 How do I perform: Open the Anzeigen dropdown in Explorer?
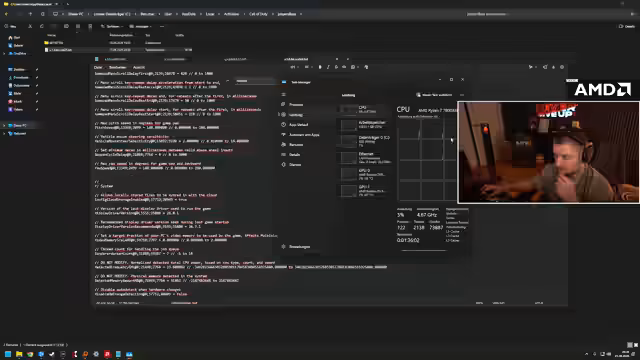point(141,26)
